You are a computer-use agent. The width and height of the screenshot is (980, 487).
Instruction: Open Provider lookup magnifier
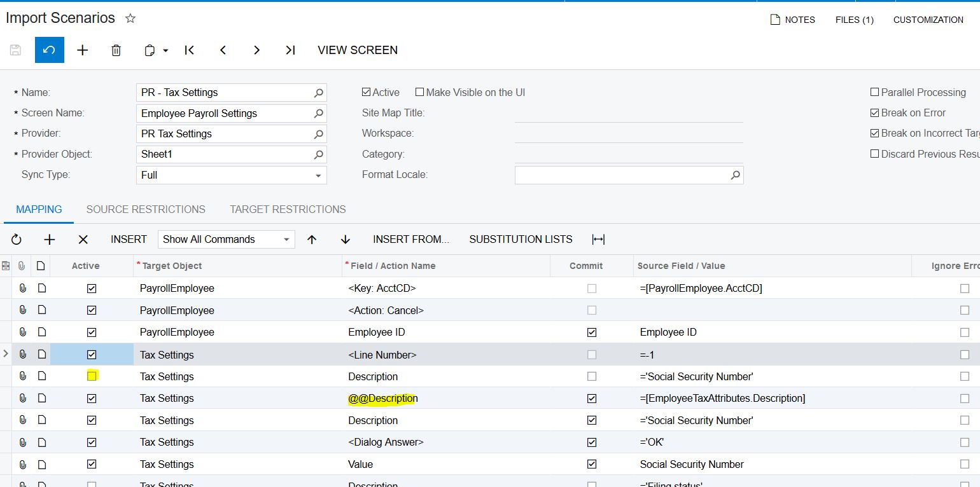pos(319,134)
